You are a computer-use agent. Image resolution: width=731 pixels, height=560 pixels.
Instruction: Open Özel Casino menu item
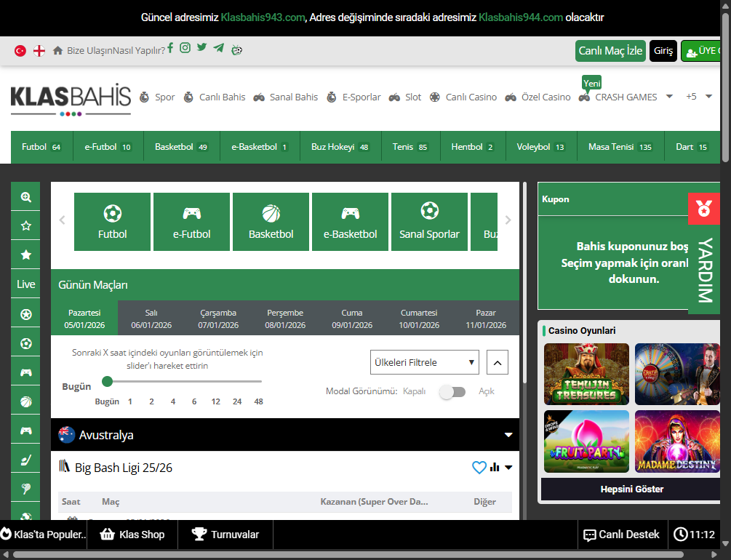pos(538,97)
